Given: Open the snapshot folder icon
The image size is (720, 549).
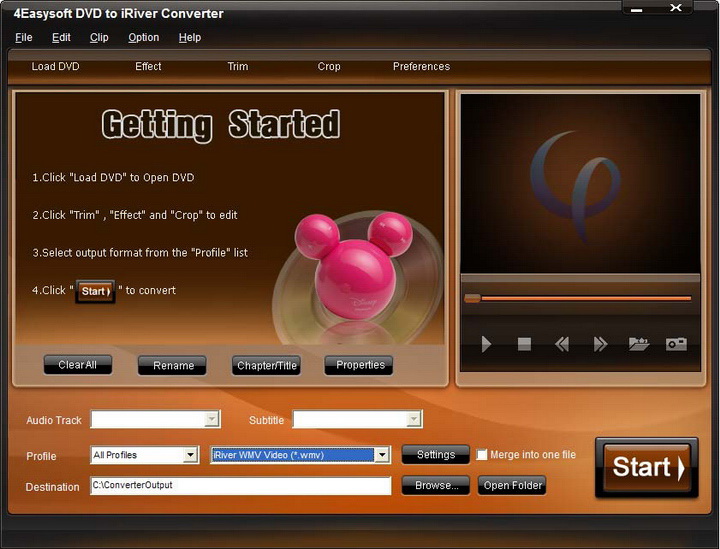Looking at the screenshot, I should 639,344.
